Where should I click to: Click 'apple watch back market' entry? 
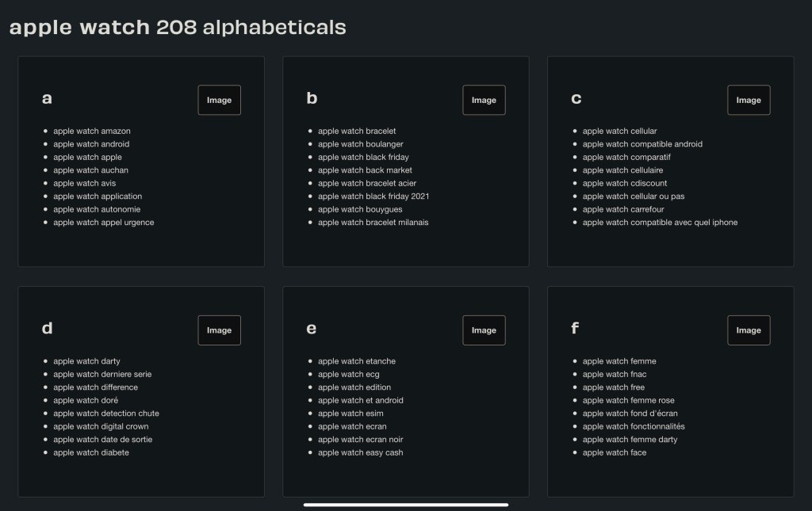(x=365, y=170)
